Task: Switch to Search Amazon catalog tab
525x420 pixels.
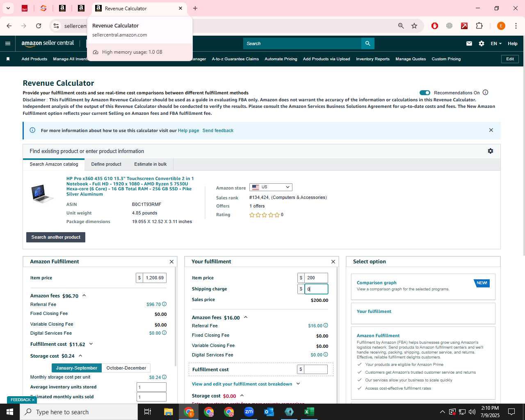Action: 54,164
